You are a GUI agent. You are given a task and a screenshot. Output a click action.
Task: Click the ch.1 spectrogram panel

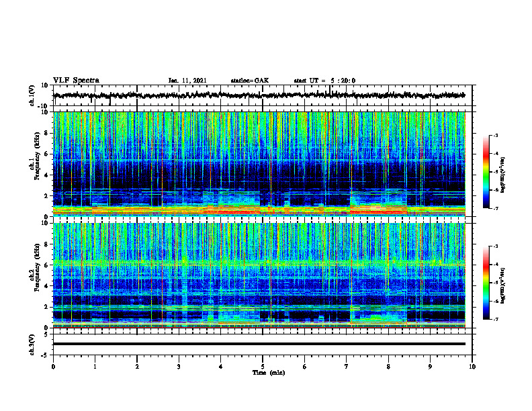click(259, 164)
